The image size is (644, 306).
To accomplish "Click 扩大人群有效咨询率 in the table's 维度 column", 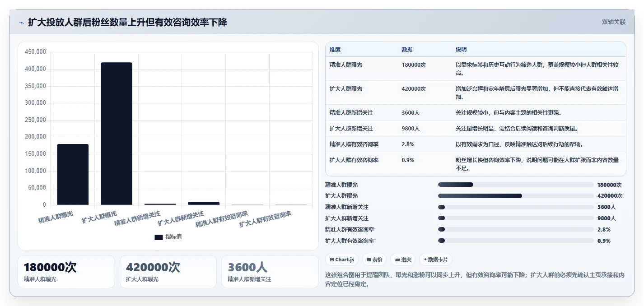I will pos(354,160).
